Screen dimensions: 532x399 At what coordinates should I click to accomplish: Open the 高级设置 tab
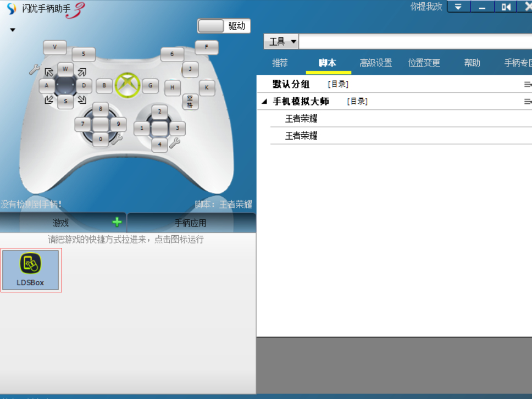[376, 63]
